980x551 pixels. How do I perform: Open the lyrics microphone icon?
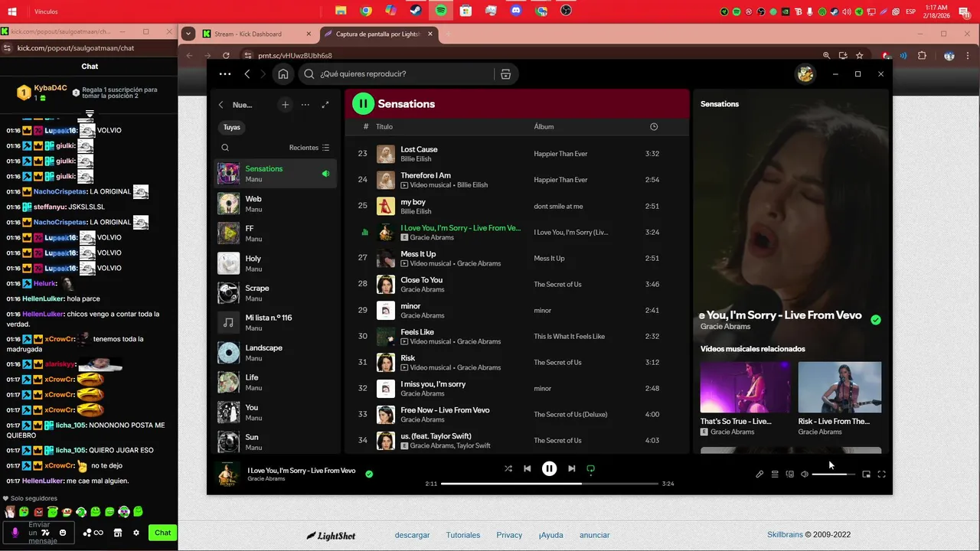coord(759,474)
